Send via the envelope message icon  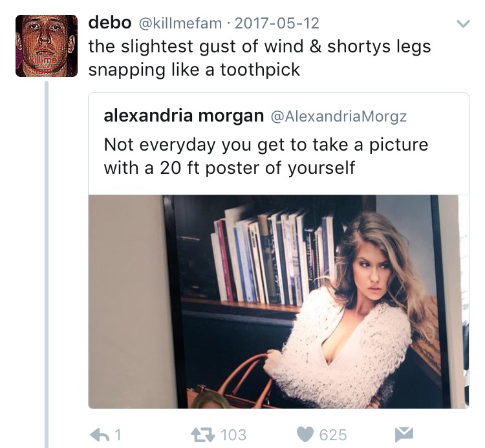[405, 434]
